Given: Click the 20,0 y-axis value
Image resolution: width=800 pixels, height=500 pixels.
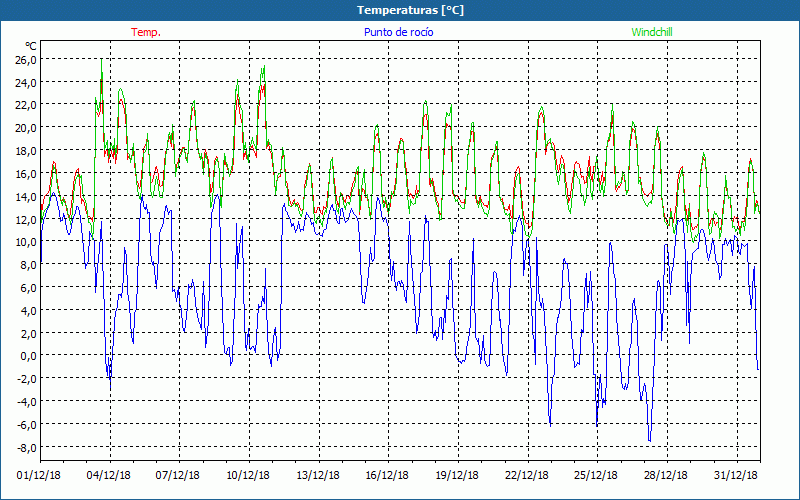Looking at the screenshot, I should coord(26,128).
